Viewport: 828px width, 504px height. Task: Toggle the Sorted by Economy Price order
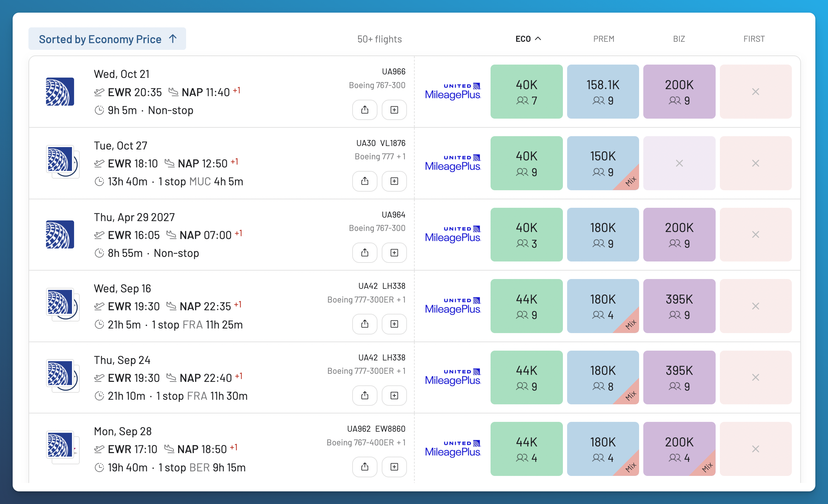pos(107,39)
